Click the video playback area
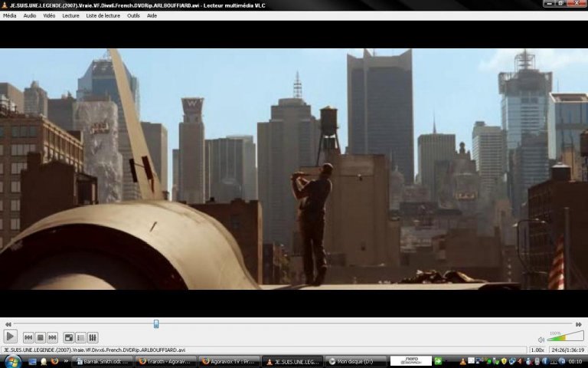The height and width of the screenshot is (368, 588). 294,169
